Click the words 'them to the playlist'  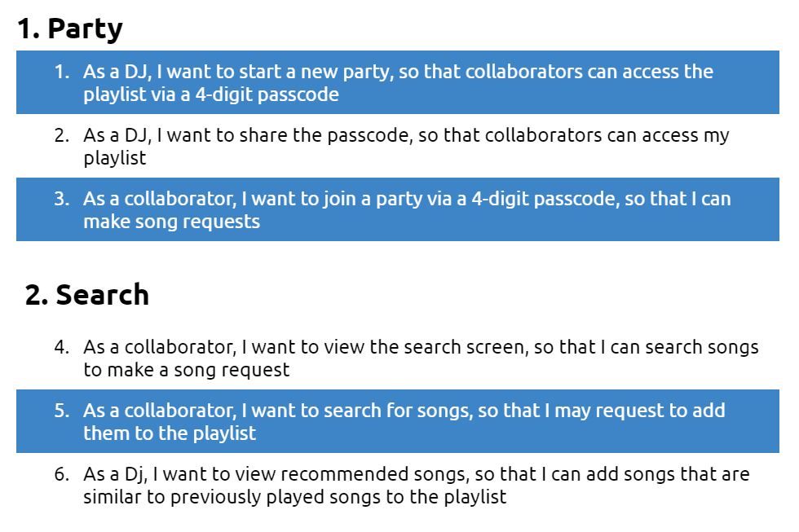[170, 433]
